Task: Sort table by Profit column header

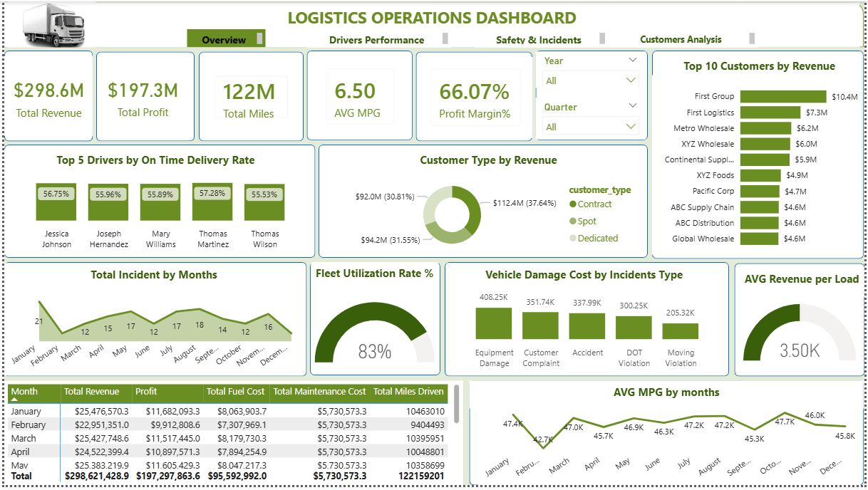Action: pyautogui.click(x=167, y=392)
